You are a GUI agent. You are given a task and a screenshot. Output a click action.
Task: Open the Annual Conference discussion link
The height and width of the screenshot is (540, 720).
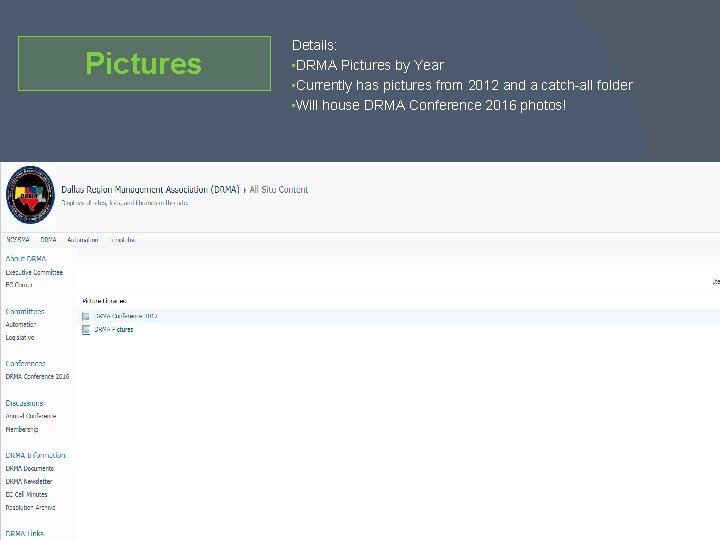click(x=31, y=416)
